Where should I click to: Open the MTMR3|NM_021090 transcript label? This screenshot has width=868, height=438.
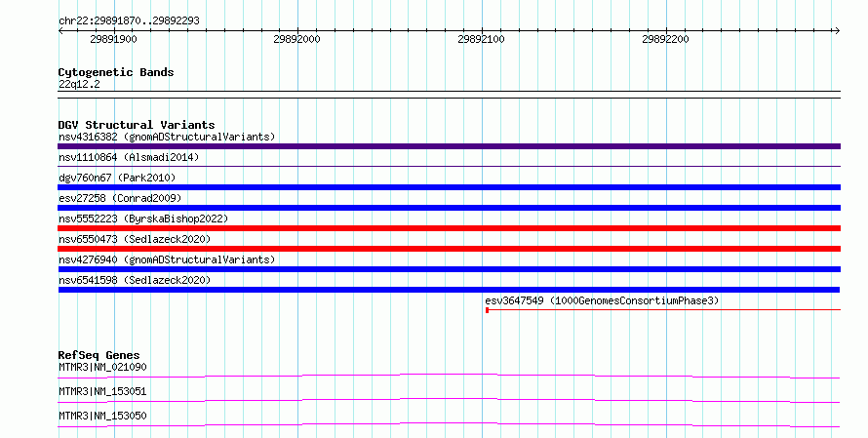102,367
